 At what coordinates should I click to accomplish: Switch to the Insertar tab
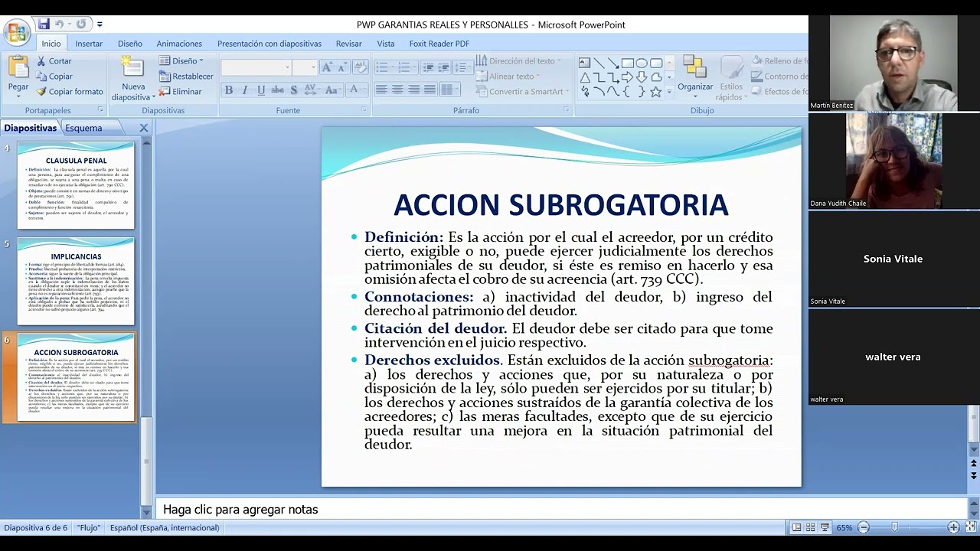(89, 44)
